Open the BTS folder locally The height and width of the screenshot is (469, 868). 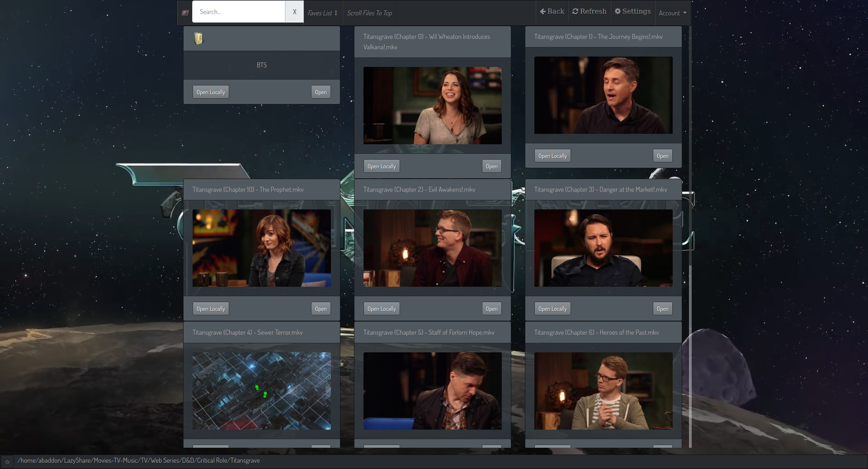point(211,92)
